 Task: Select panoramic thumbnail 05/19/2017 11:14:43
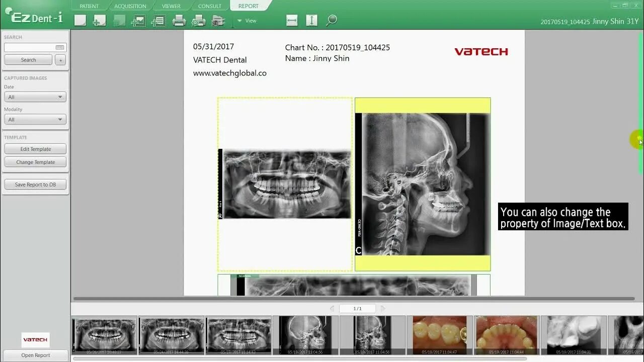(x=238, y=335)
